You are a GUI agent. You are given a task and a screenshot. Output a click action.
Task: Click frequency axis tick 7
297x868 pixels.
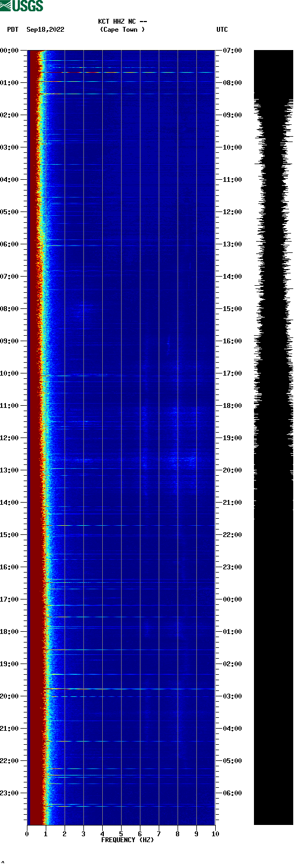click(x=159, y=834)
